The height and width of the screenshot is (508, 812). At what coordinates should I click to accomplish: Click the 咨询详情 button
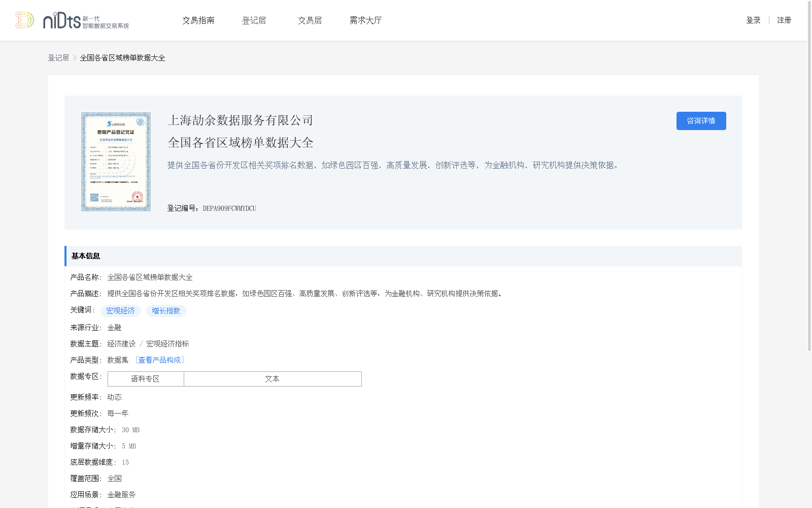tap(701, 121)
